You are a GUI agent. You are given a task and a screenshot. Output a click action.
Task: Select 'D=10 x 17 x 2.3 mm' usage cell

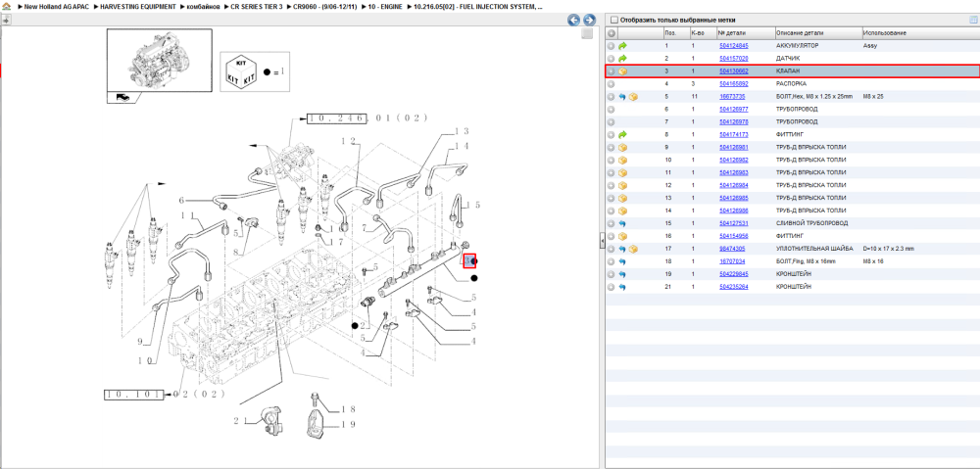[x=888, y=249]
